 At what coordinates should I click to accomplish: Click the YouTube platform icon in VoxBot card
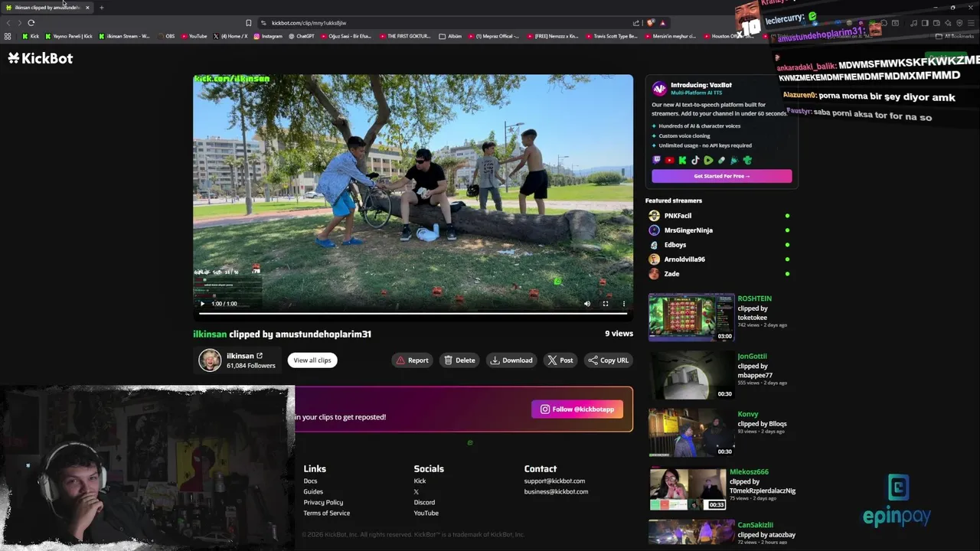(x=669, y=161)
